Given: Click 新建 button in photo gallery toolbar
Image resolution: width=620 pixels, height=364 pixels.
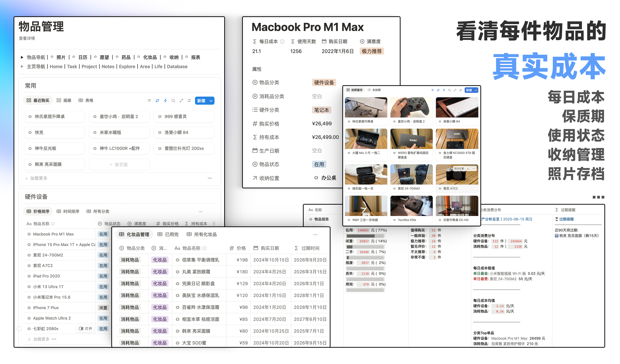Looking at the screenshot, I should pyautogui.click(x=469, y=90).
